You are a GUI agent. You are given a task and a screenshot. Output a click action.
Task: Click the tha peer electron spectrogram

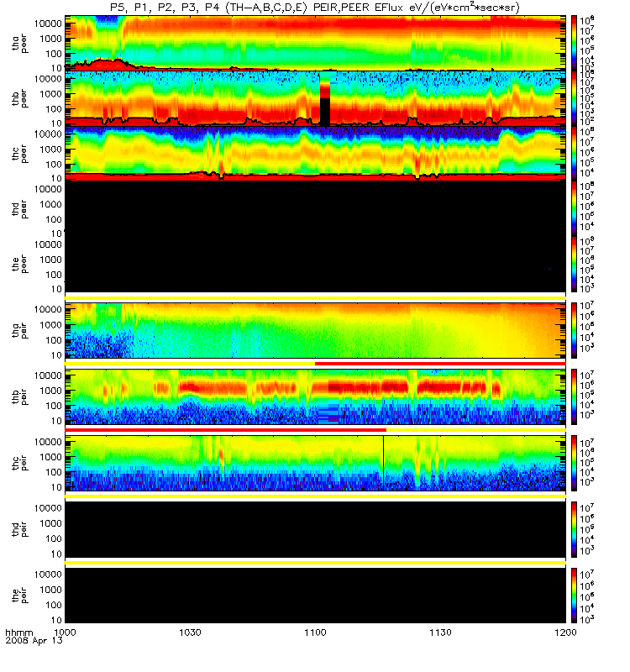[315, 44]
